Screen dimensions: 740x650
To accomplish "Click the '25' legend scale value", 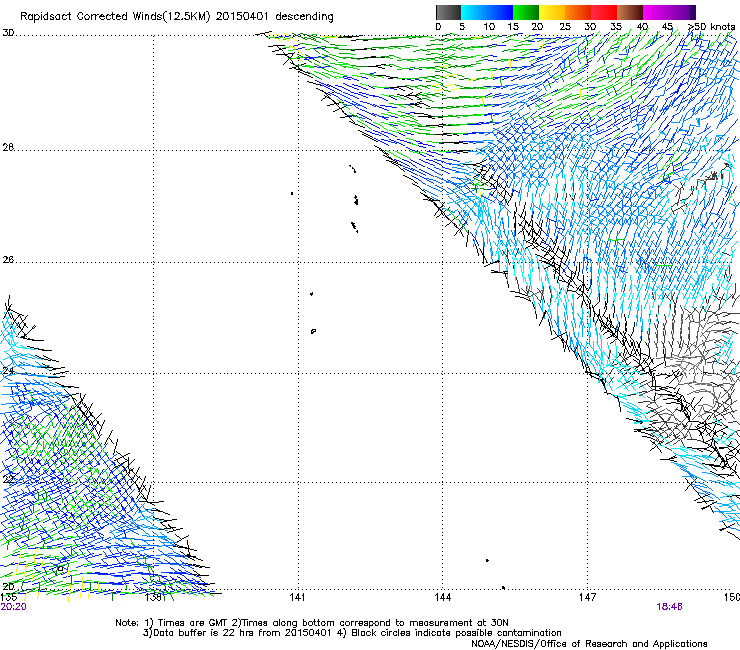I will coord(565,26).
